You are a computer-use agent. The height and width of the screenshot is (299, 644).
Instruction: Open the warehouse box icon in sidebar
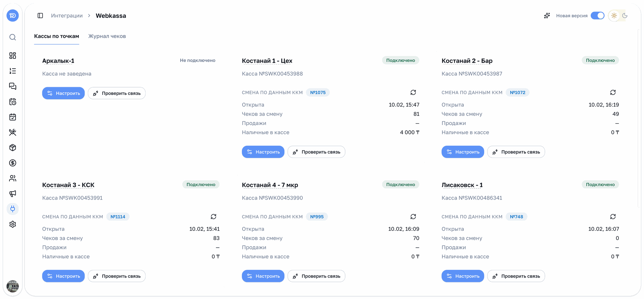pos(13,148)
